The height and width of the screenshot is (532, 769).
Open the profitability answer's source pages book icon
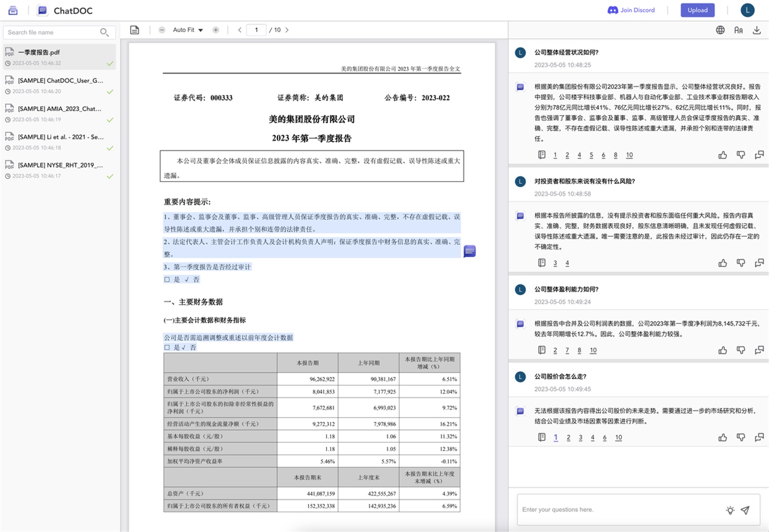(542, 350)
